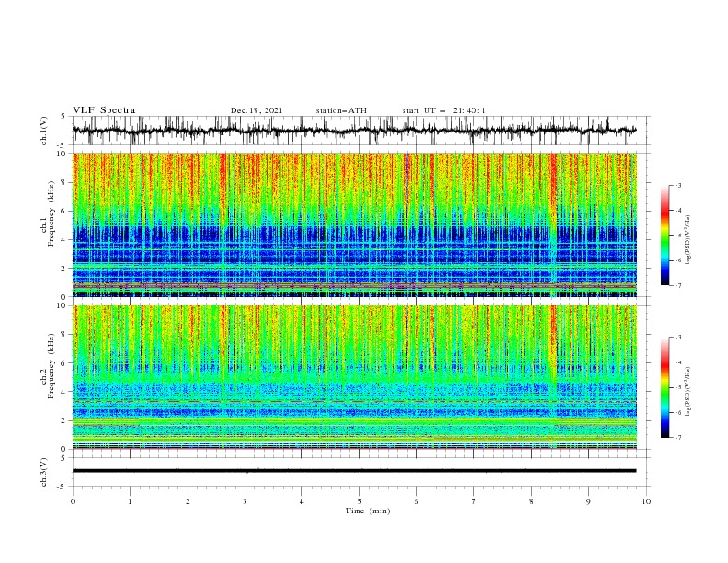The width and height of the screenshot is (728, 563).
Task: Click the "5" tick on the Time axis
Action: pyautogui.click(x=359, y=501)
